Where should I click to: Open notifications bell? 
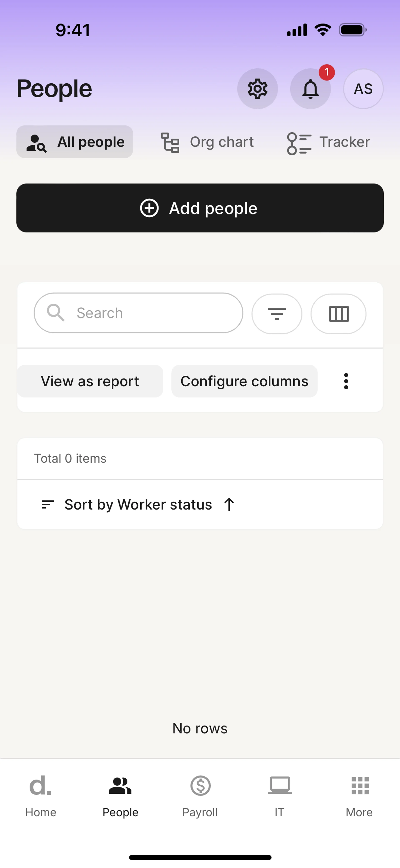(310, 89)
